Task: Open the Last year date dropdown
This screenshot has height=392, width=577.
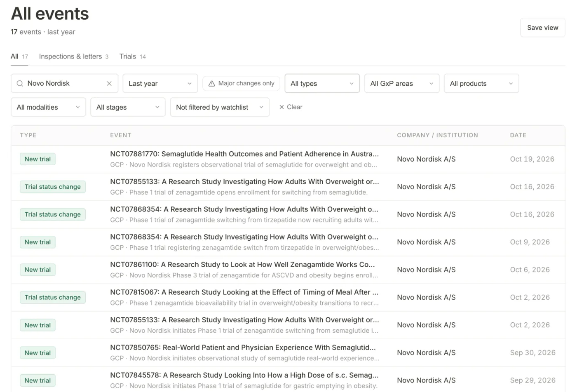Action: click(160, 84)
